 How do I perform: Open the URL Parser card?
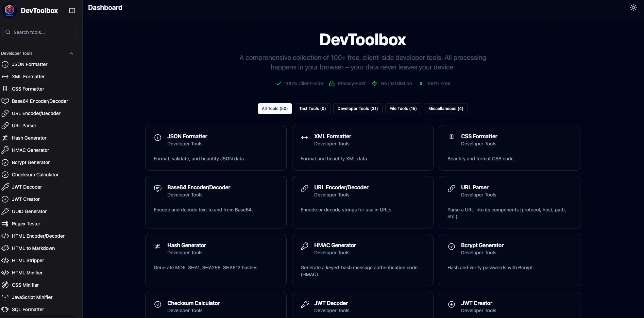tap(509, 202)
